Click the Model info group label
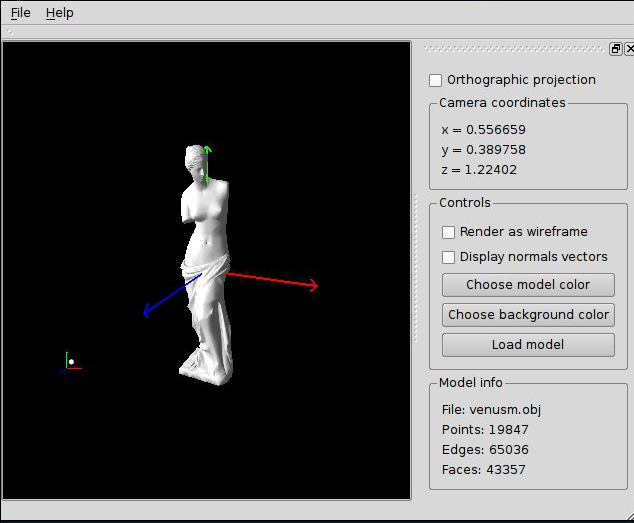Image resolution: width=634 pixels, height=523 pixels. point(471,383)
